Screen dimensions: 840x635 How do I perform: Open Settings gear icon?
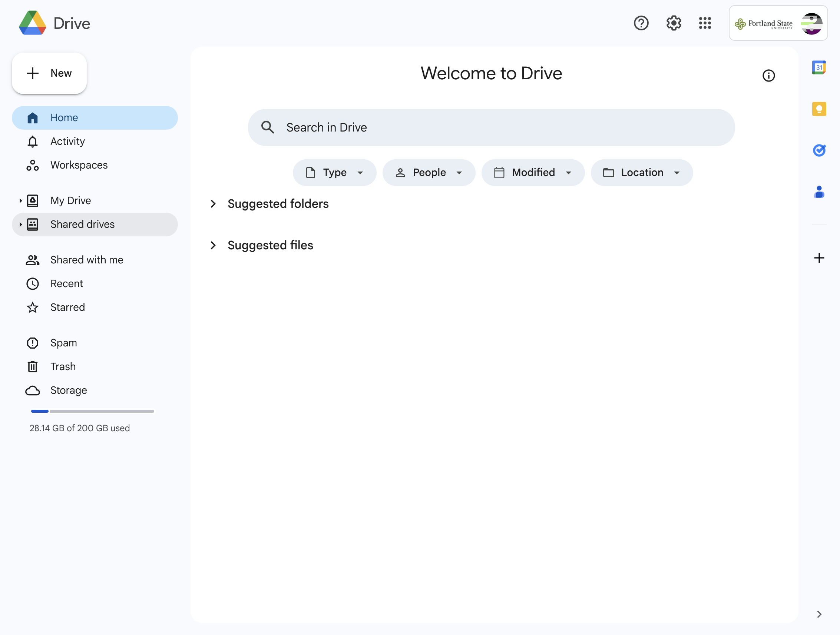(673, 23)
